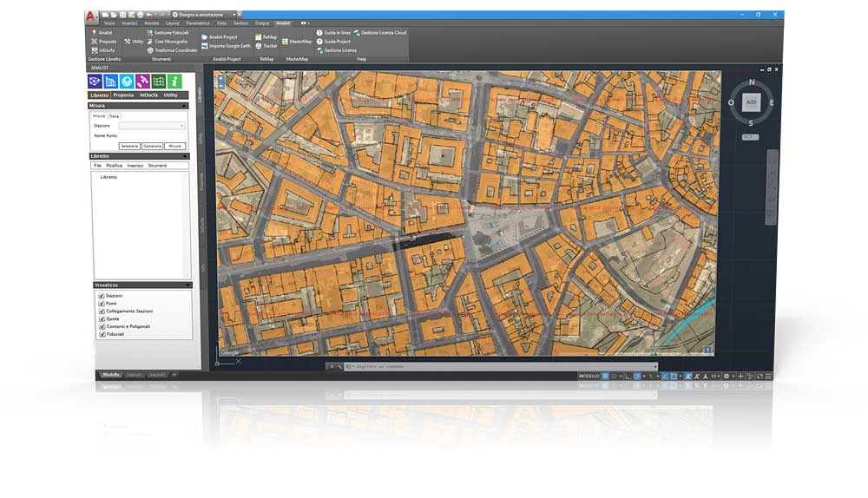This screenshot has height=498, width=868.
Task: Click Importa Google Earth in the ribbon
Action: point(226,46)
